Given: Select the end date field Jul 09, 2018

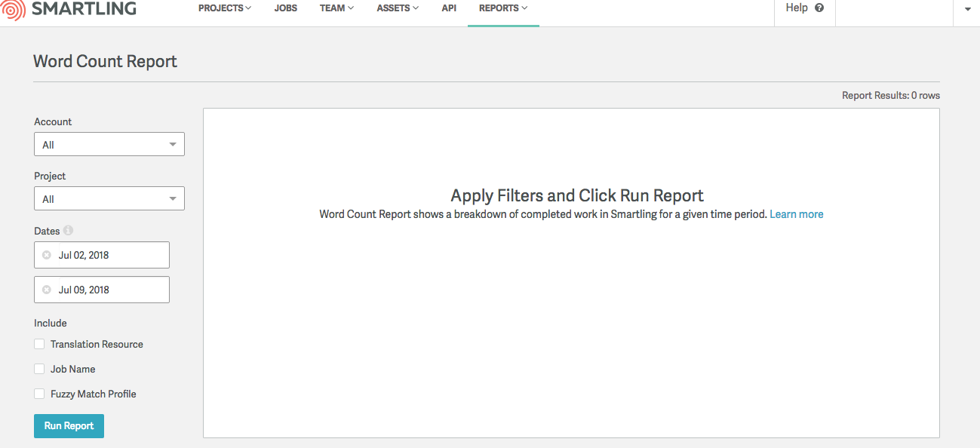Looking at the screenshot, I should tap(102, 290).
